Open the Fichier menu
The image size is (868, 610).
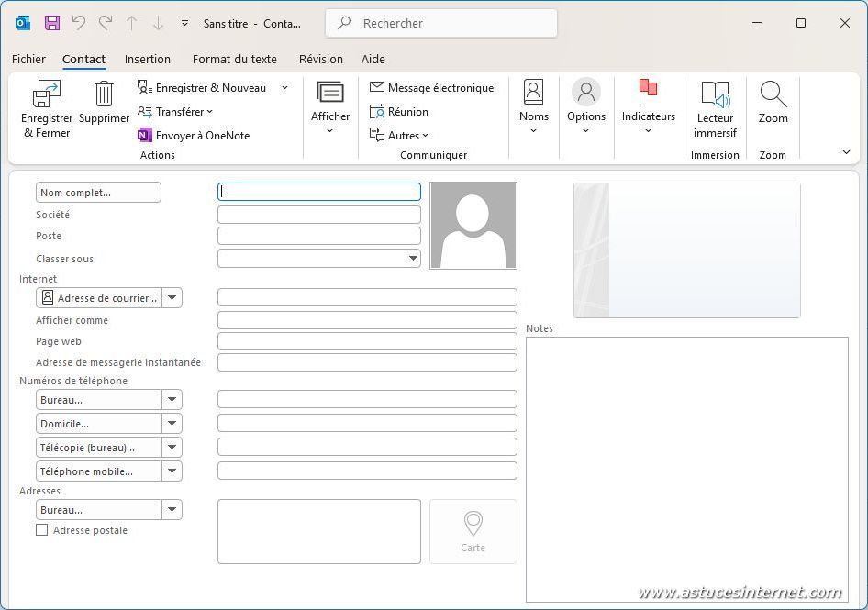pyautogui.click(x=28, y=59)
